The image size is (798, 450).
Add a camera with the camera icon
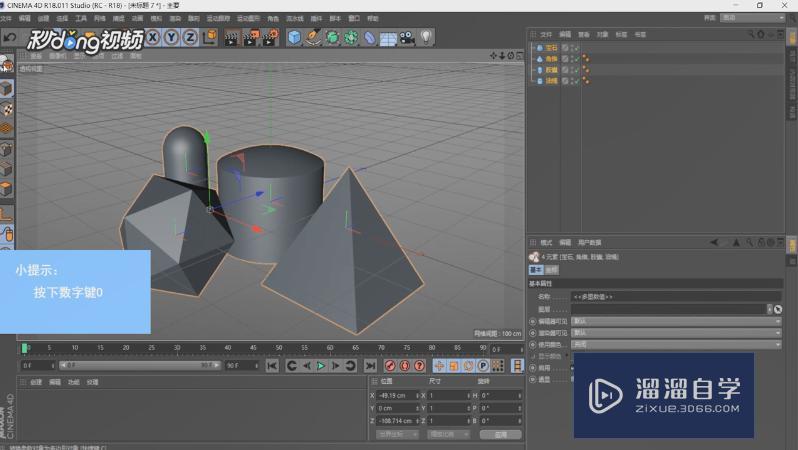pyautogui.click(x=407, y=38)
